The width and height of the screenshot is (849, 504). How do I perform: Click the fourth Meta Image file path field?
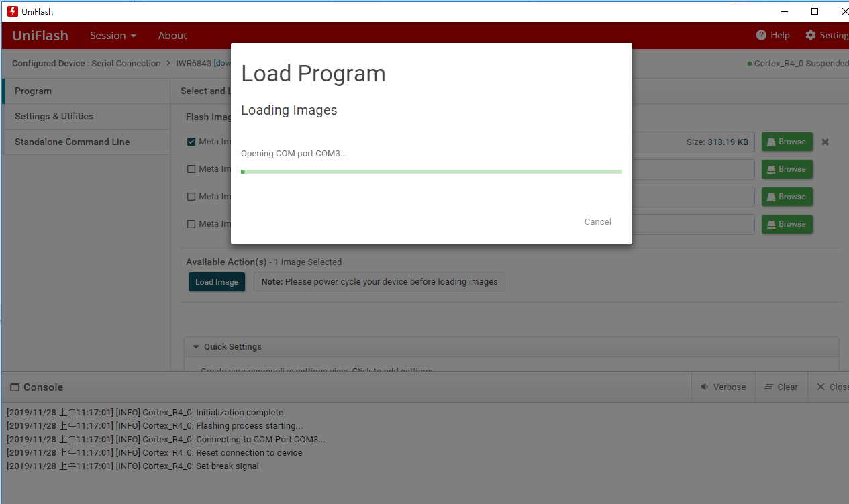tap(693, 224)
